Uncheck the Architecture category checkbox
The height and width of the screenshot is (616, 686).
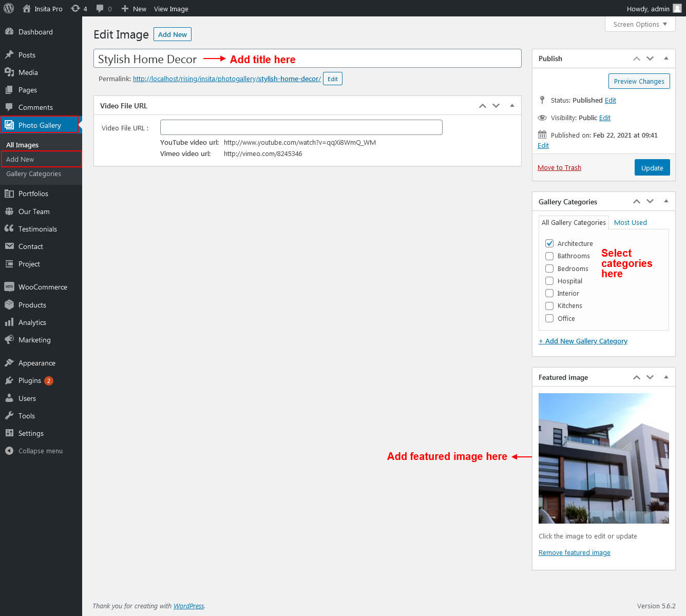(549, 243)
